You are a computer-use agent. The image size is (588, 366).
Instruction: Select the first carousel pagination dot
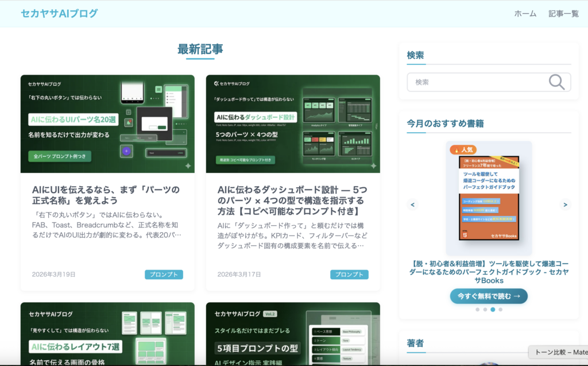point(478,309)
